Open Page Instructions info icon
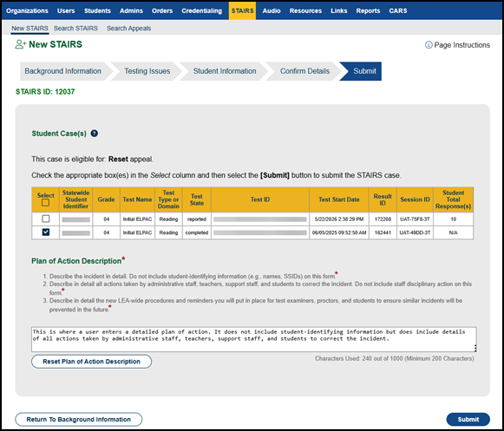The image size is (504, 431). pos(429,45)
